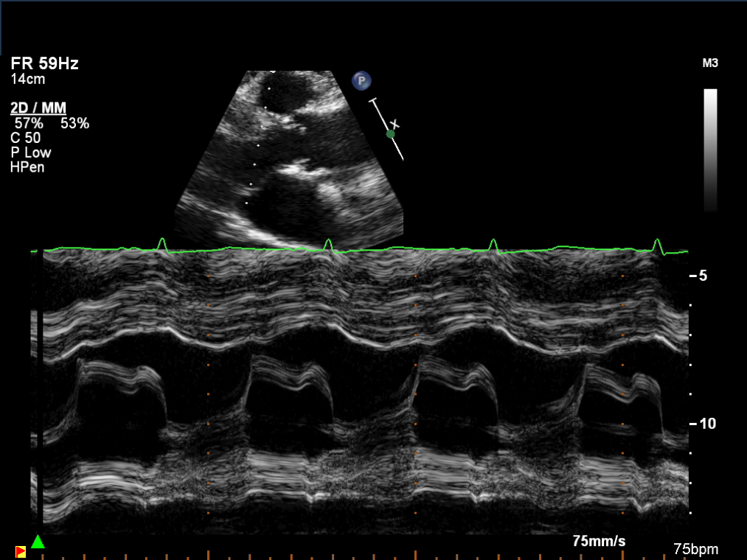Select the 14cm depth setting text
This screenshot has width=747, height=560.
(x=28, y=80)
